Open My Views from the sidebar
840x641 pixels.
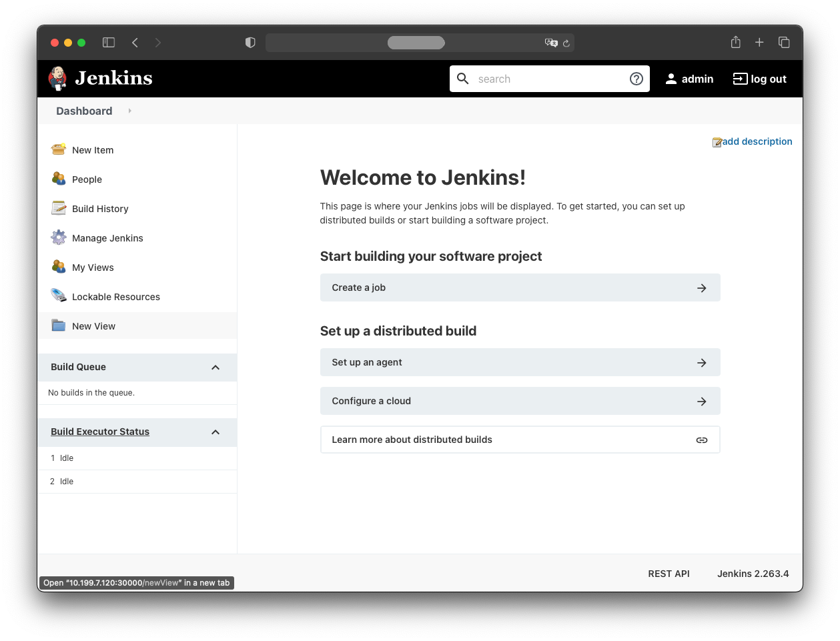click(93, 267)
